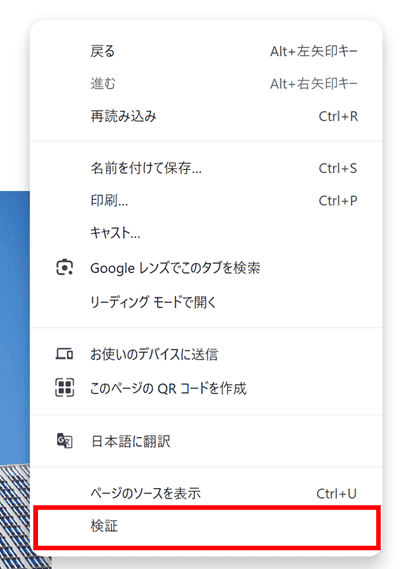Viewport: 400px width, 569px height.
Task: Click the Alt+左矢印キー shortcut text
Action: (x=314, y=52)
